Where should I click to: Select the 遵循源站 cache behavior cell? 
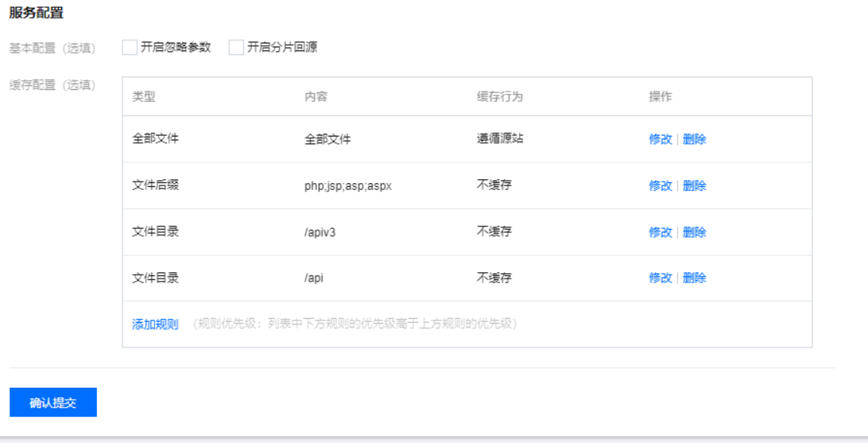tap(500, 139)
